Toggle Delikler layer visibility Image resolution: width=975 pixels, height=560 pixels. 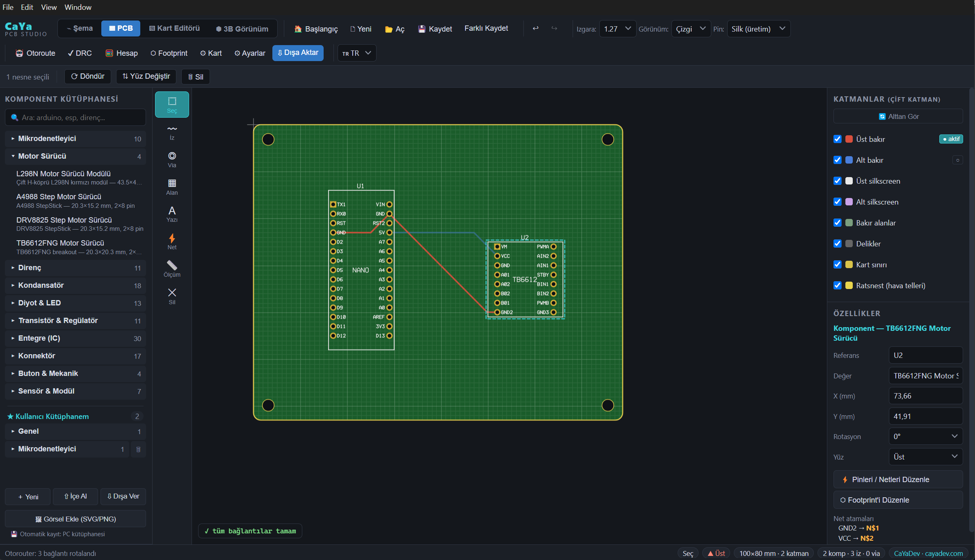coord(838,244)
